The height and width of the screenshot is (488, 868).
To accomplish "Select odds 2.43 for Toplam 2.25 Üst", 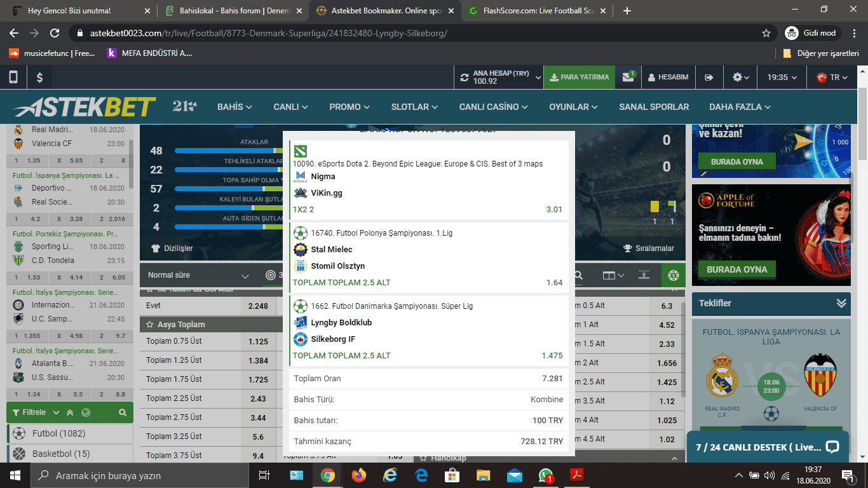I will [x=258, y=398].
